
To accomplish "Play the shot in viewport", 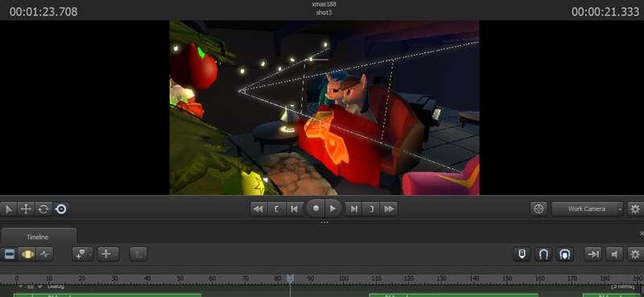I will [x=333, y=208].
